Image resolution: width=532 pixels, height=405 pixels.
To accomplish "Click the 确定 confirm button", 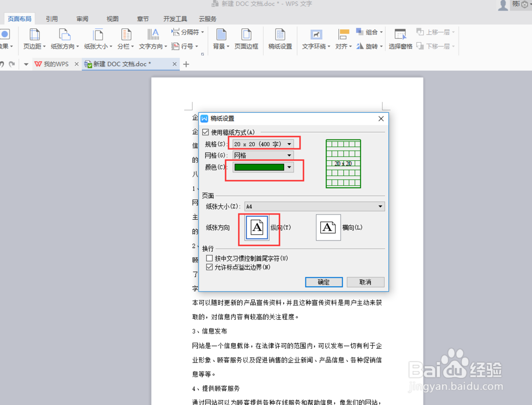I will (323, 282).
